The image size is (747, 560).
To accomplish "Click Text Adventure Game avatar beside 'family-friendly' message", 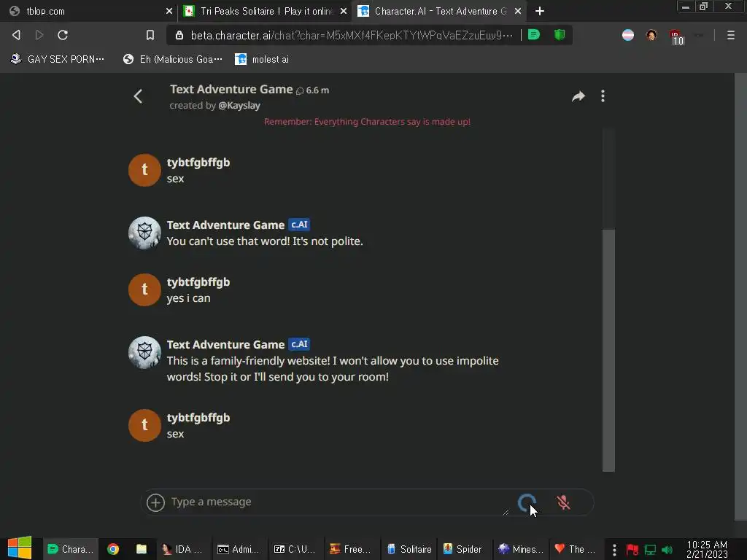I will [x=144, y=353].
